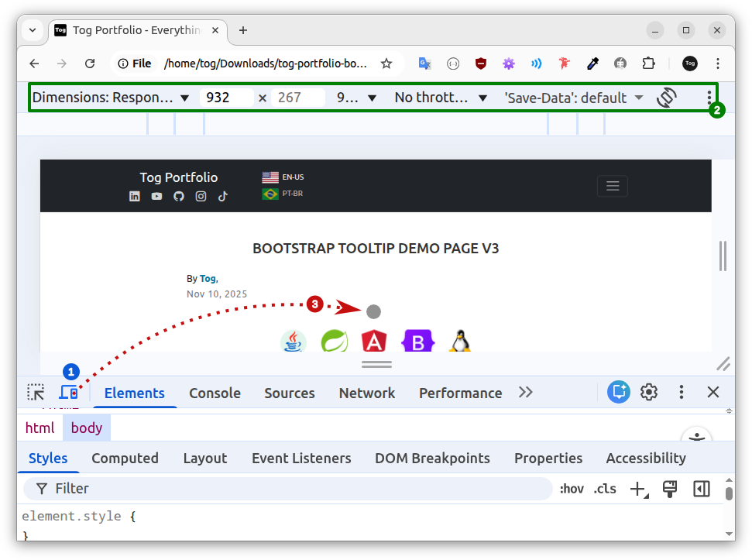This screenshot has height=560, width=752.
Task: Edit the viewport height field 267
Action: pyautogui.click(x=298, y=98)
